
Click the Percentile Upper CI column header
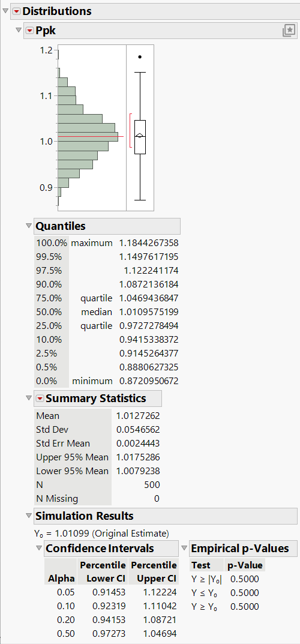[154, 572]
